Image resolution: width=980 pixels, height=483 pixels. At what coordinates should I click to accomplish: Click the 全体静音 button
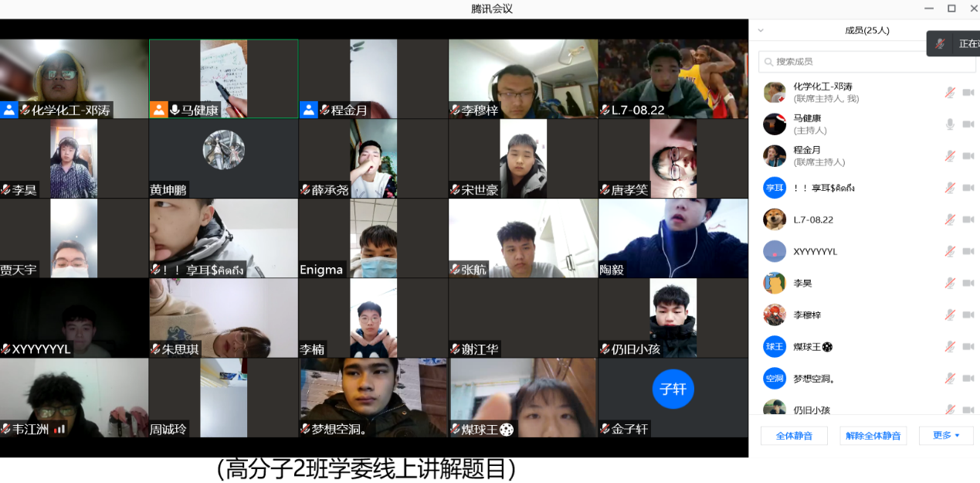pyautogui.click(x=794, y=436)
